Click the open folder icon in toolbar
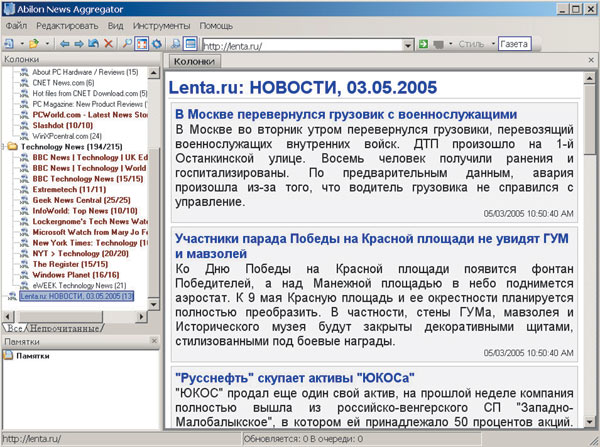Image resolution: width=600 pixels, height=447 pixels. [x=34, y=45]
